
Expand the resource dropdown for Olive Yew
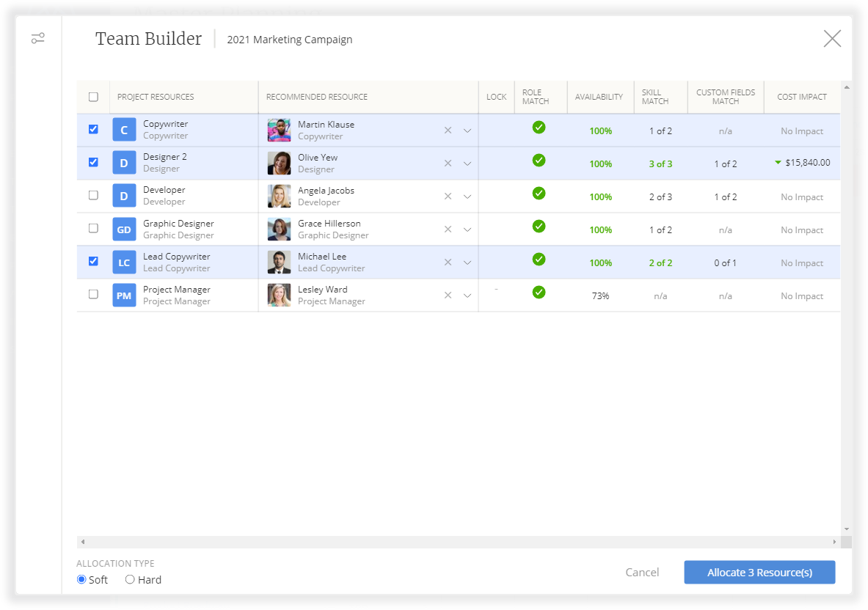(467, 163)
